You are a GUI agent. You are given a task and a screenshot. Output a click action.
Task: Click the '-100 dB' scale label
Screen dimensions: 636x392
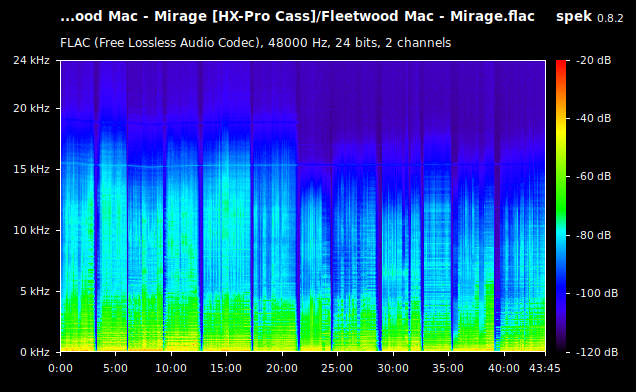(597, 293)
